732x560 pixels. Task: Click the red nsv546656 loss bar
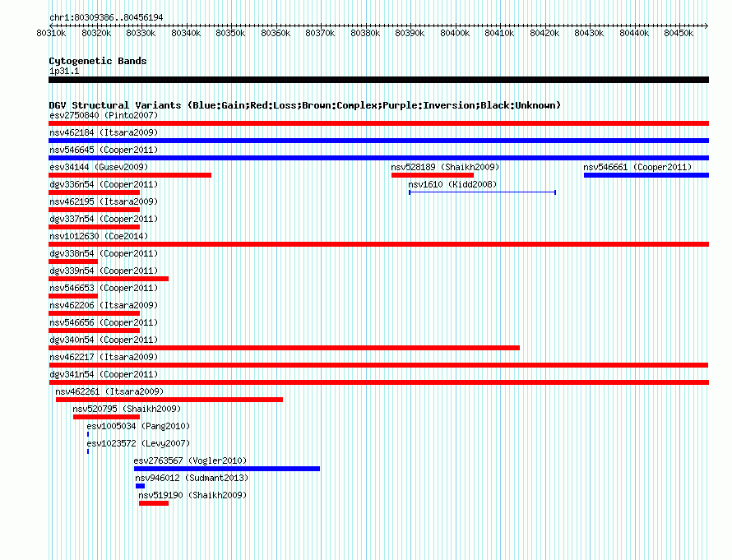point(95,331)
